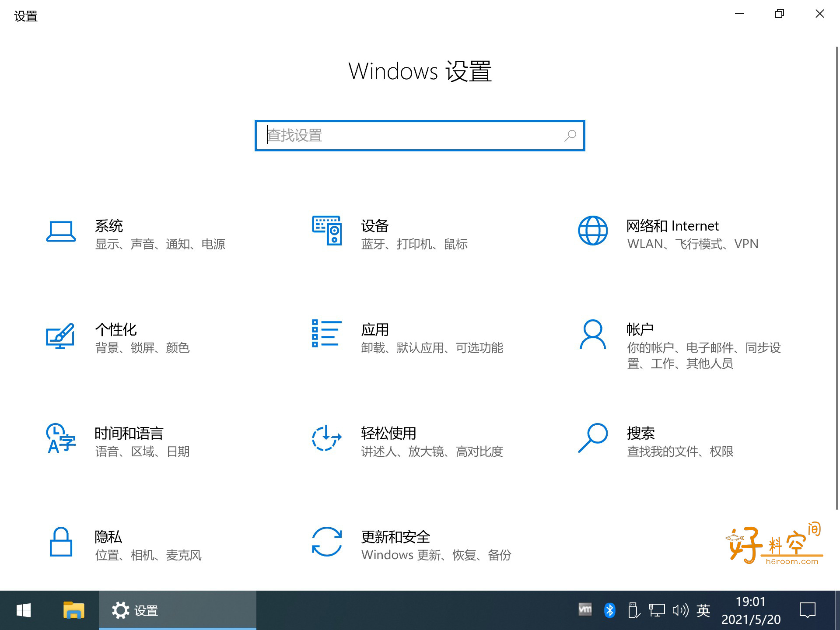
Task: Click the VMware tray icon
Action: click(585, 609)
